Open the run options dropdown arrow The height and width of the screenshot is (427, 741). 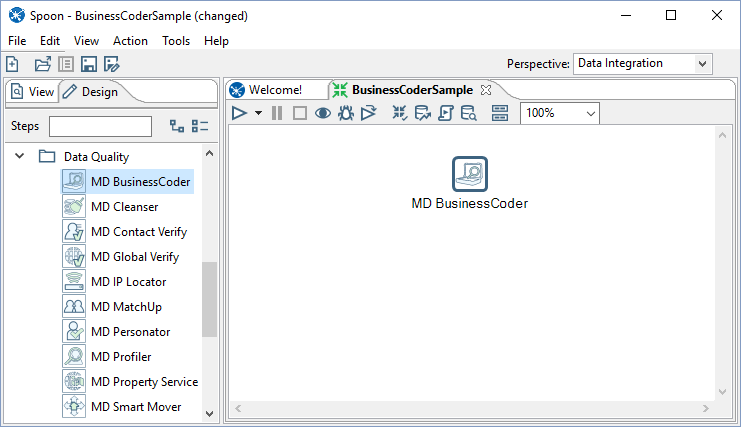click(x=258, y=113)
